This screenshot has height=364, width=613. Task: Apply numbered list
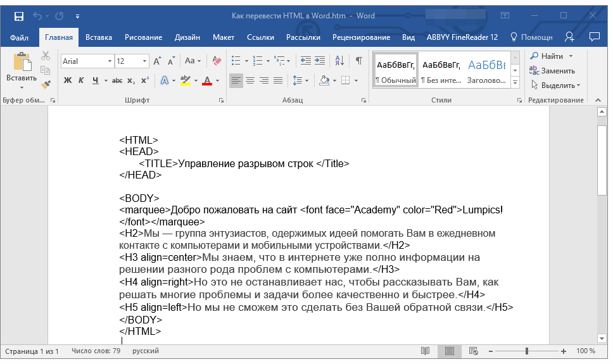click(258, 61)
